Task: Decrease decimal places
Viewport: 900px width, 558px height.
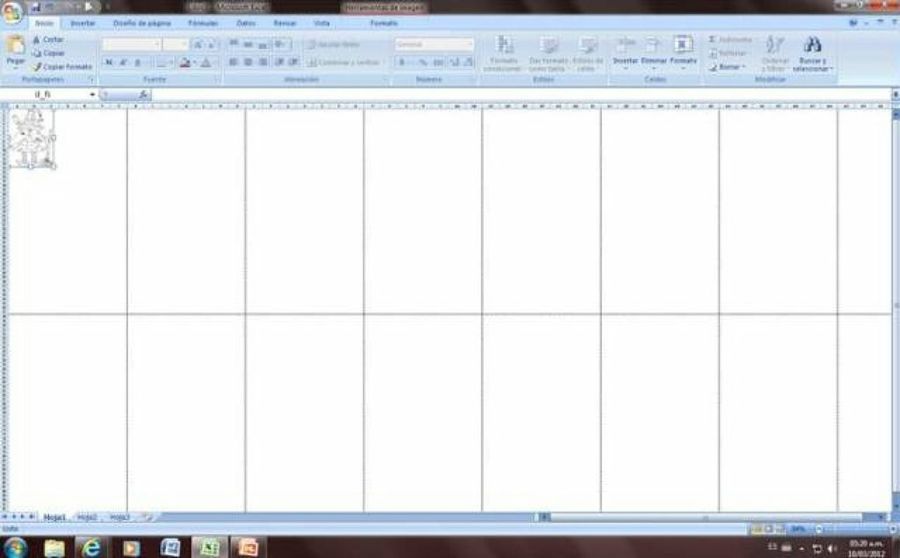Action: coord(468,62)
